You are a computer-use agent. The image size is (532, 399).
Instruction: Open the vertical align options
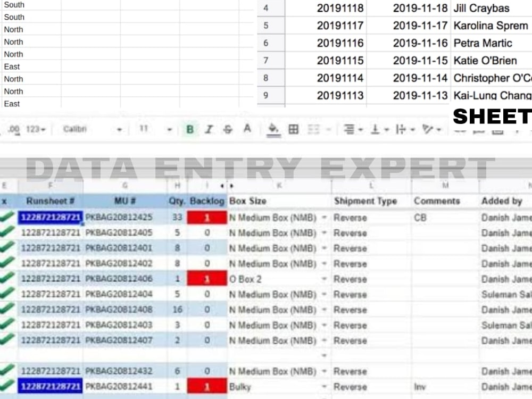pyautogui.click(x=379, y=129)
